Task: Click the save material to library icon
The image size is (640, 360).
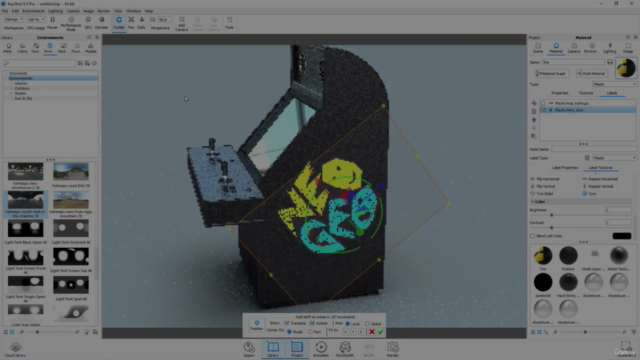Action: point(610,62)
